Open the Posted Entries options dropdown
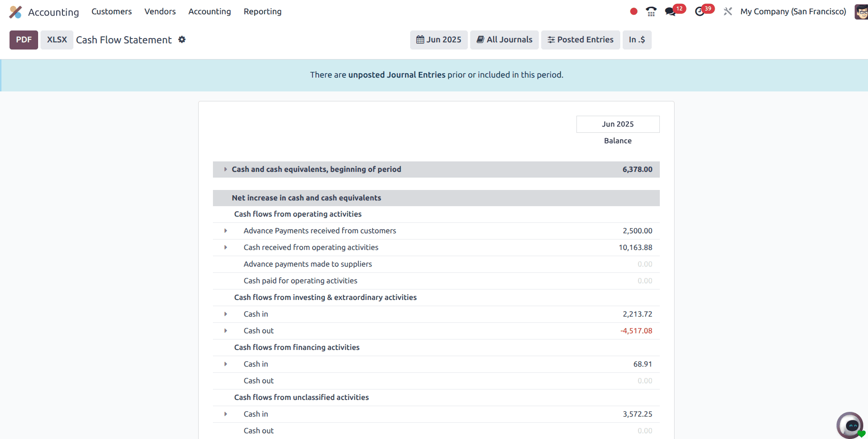Screen dimensions: 868x439 coord(580,40)
